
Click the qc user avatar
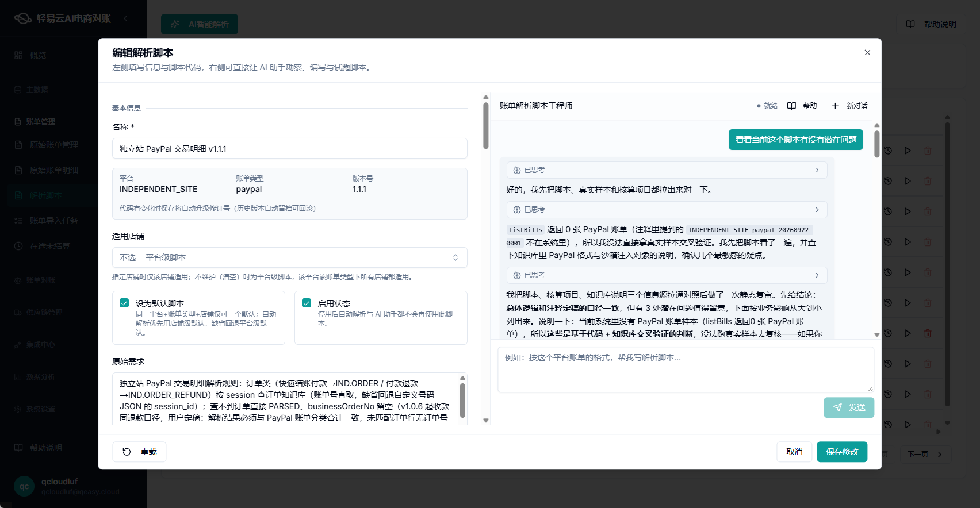[24, 486]
